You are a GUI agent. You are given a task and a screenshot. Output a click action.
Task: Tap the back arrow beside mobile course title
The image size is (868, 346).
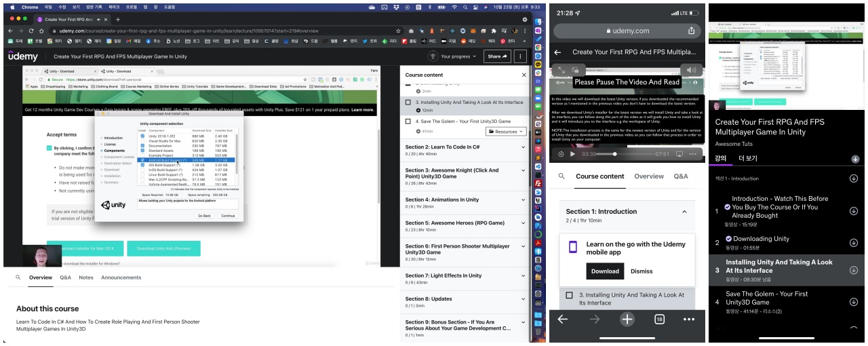pos(557,52)
